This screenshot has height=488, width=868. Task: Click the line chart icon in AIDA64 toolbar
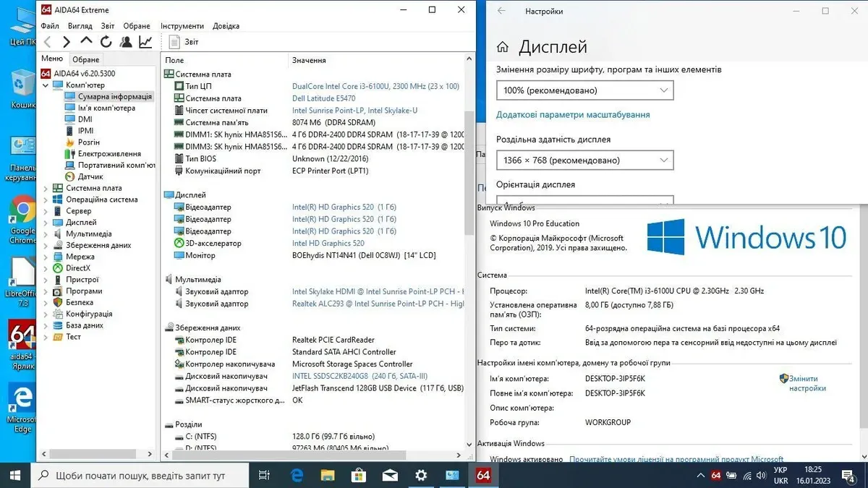coord(146,42)
